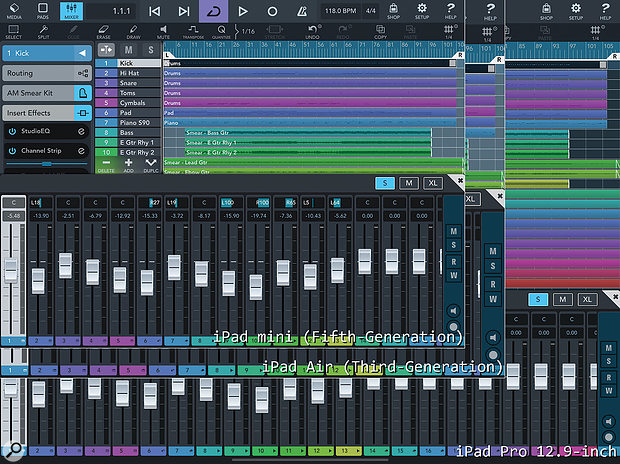
Task: Open Help in the iPad mini window
Action: pos(450,11)
